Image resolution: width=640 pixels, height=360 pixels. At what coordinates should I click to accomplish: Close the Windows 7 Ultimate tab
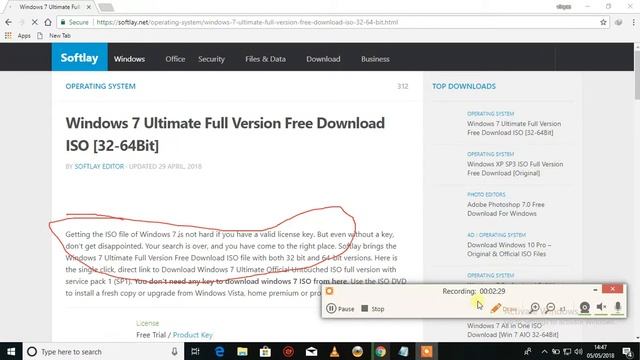pyautogui.click(x=89, y=7)
